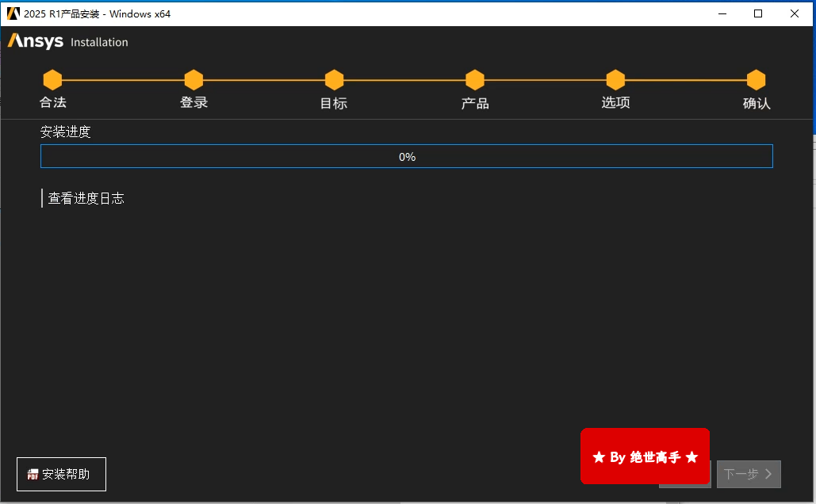Open the 产品 step label
The image size is (816, 504).
coord(475,103)
